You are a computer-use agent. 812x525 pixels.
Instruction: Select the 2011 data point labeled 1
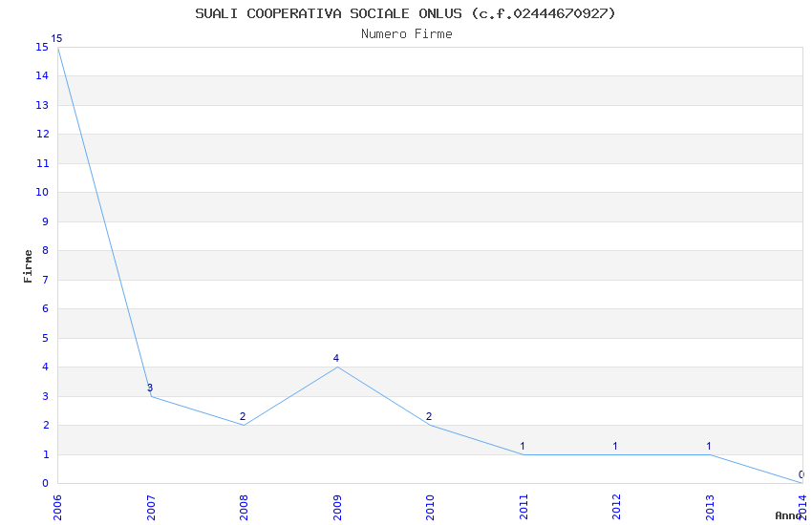(524, 454)
